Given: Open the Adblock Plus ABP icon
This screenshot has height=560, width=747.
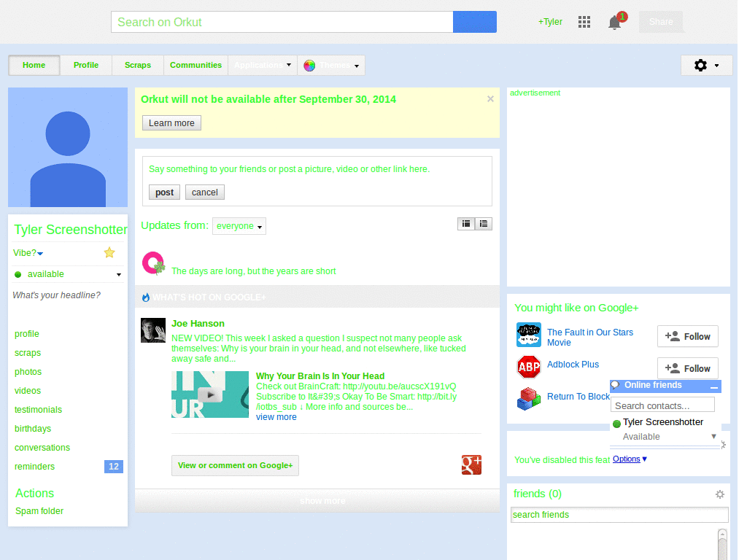Looking at the screenshot, I should tap(529, 367).
